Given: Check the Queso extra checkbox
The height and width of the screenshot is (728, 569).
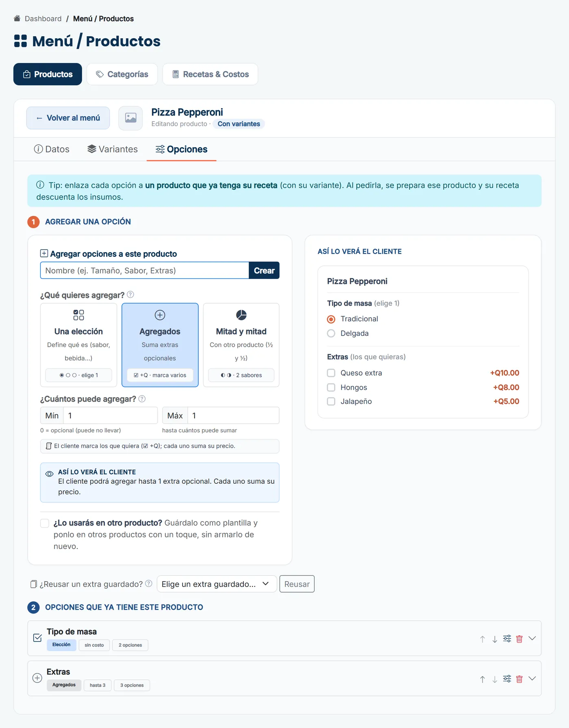Looking at the screenshot, I should [x=331, y=373].
